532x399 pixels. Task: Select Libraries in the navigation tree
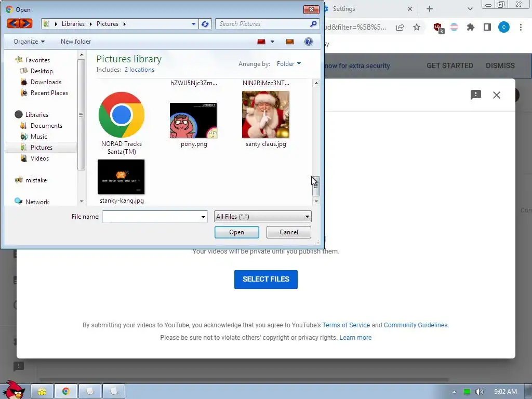(x=37, y=115)
